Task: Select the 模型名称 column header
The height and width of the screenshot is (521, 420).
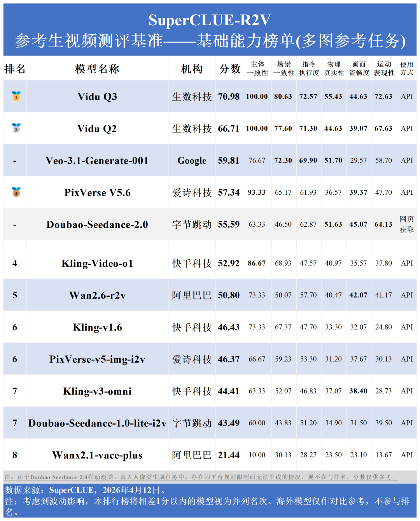Action: (97, 69)
